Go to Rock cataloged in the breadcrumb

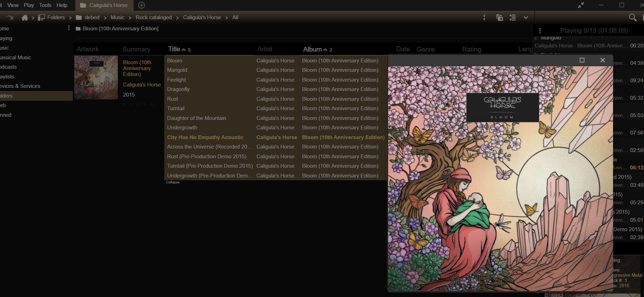(x=153, y=17)
